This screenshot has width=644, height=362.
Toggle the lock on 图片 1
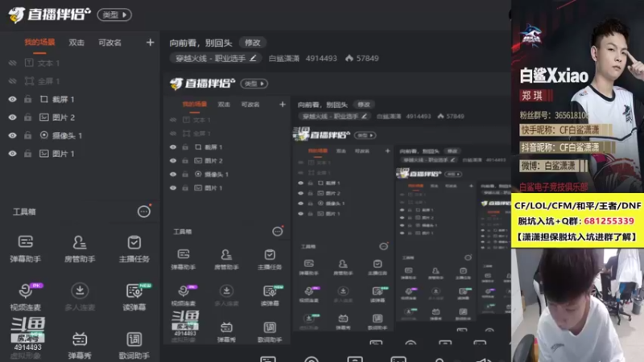[x=27, y=153]
